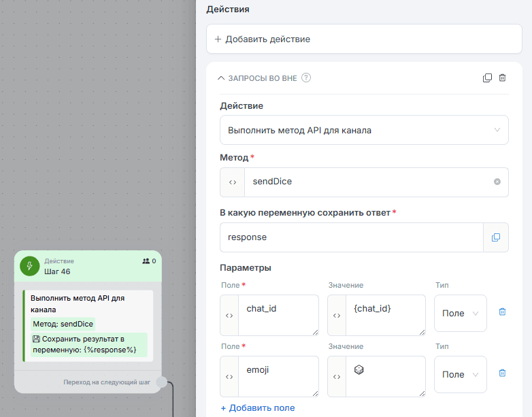Click '+ Добавить поле' link
The height and width of the screenshot is (417, 532).
258,408
